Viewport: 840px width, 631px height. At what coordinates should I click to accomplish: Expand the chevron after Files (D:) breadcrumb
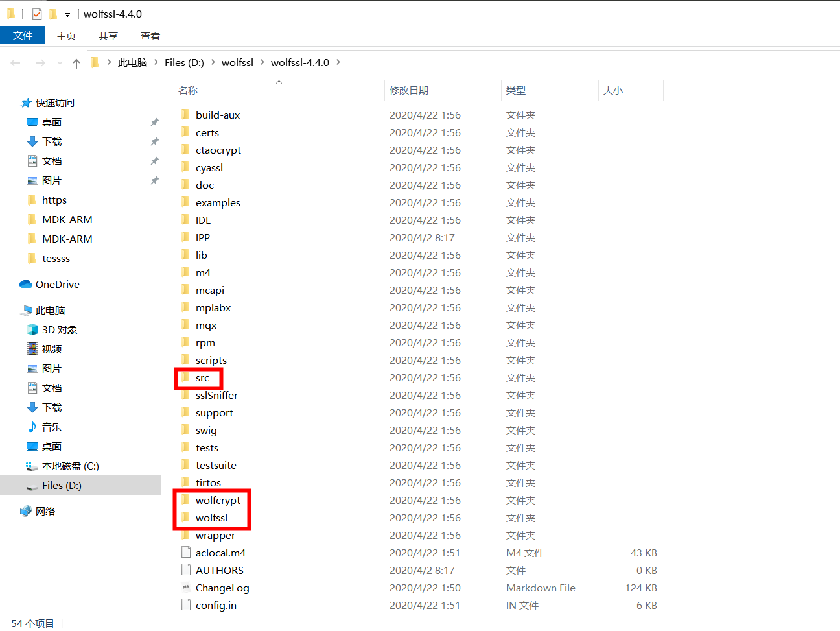pos(213,62)
